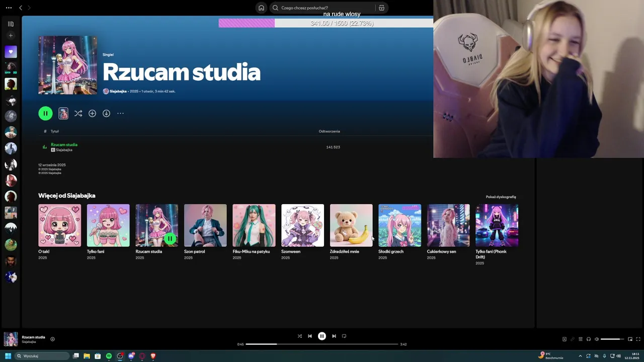Open the Liked Songs heart playlist
Image resolution: width=644 pixels, height=362 pixels.
pos(11,51)
